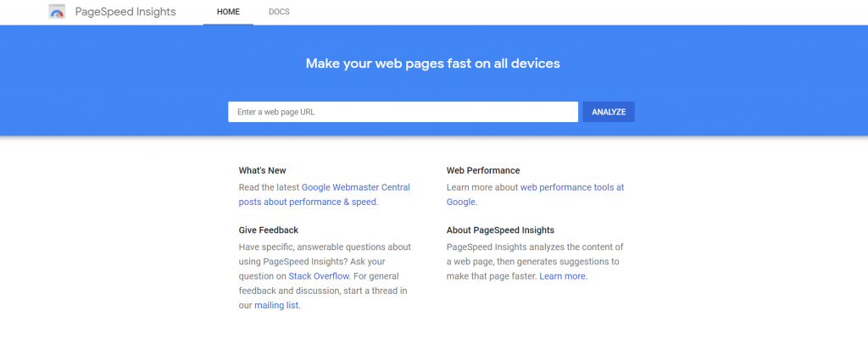Screen dimensions: 868x338
Task: Click the Learn more link
Action: tap(563, 276)
